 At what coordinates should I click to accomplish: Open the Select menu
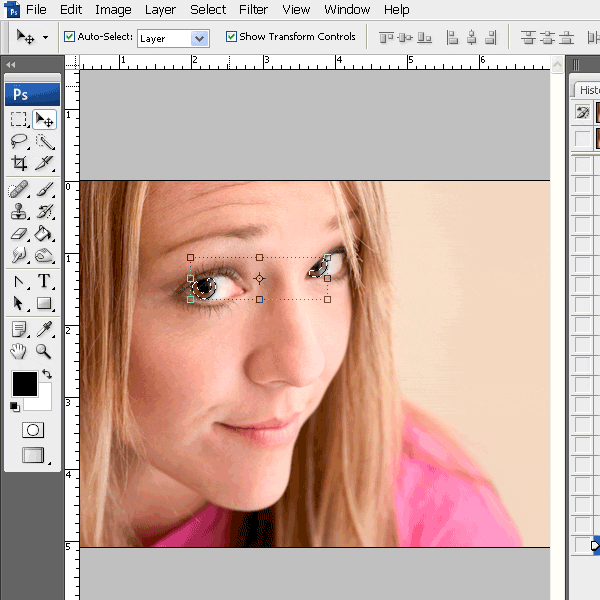pos(208,10)
